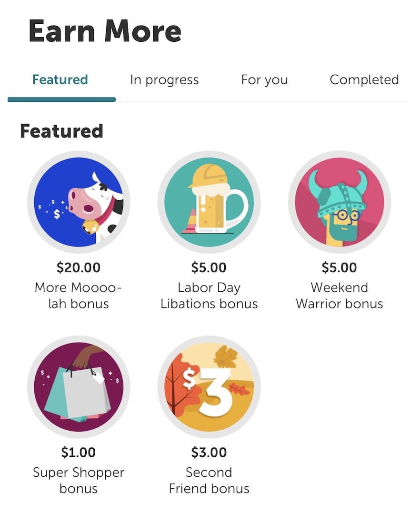This screenshot has height=512, width=420.
Task: Show the Completed tab
Action: [364, 79]
